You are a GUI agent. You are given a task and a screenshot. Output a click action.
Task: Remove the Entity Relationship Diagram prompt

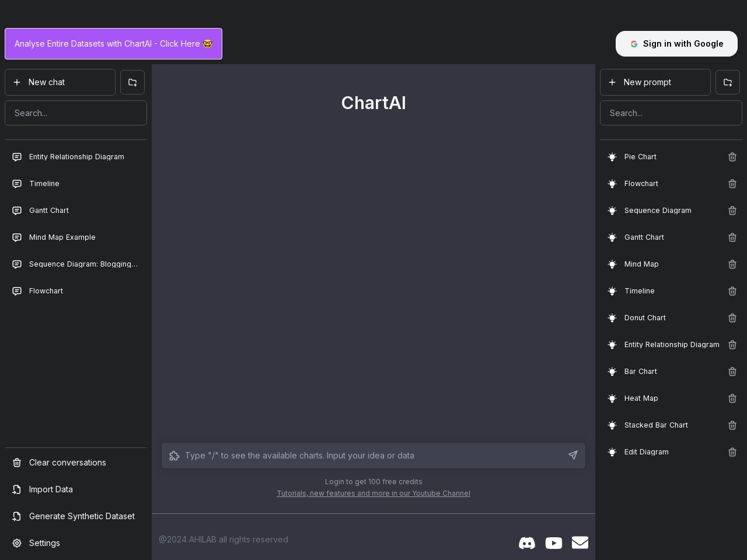(732, 345)
